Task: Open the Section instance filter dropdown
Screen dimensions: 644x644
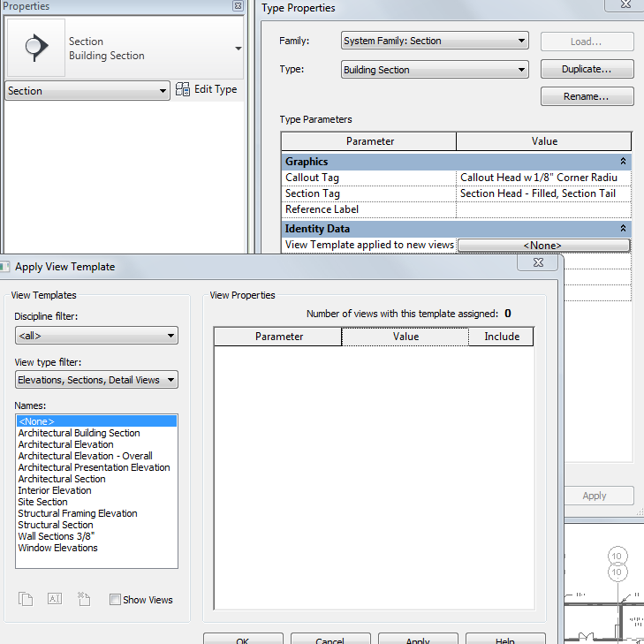Action: [x=87, y=91]
